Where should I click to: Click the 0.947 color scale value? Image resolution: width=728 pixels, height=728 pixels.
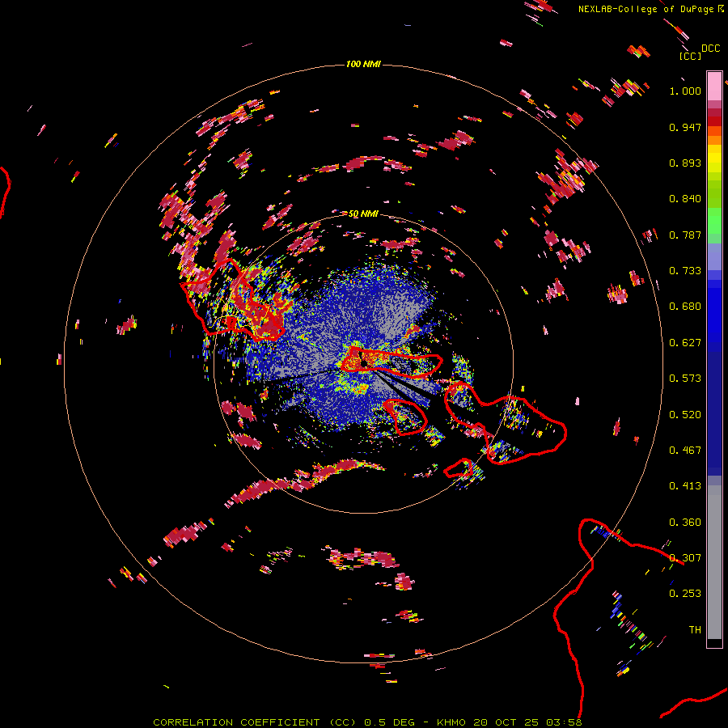click(x=685, y=127)
